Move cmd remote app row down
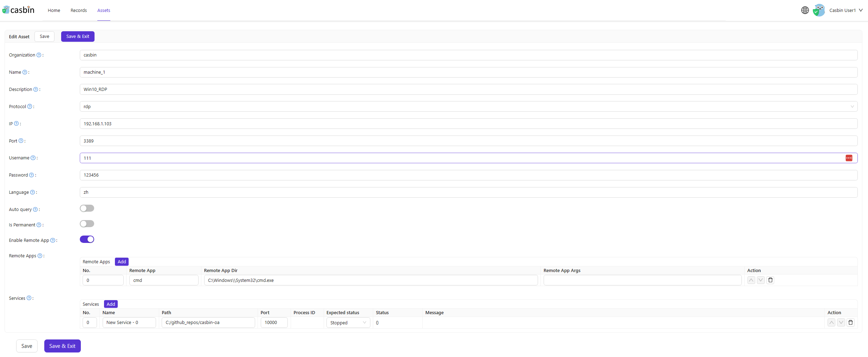Image resolution: width=868 pixels, height=357 pixels. pos(761,280)
